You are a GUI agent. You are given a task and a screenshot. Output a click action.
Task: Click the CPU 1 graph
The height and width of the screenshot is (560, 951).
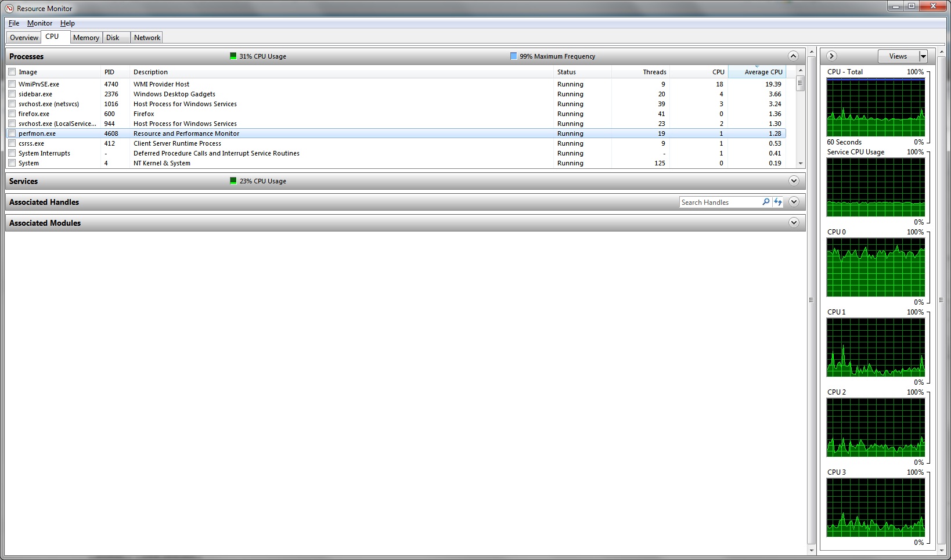pyautogui.click(x=876, y=348)
